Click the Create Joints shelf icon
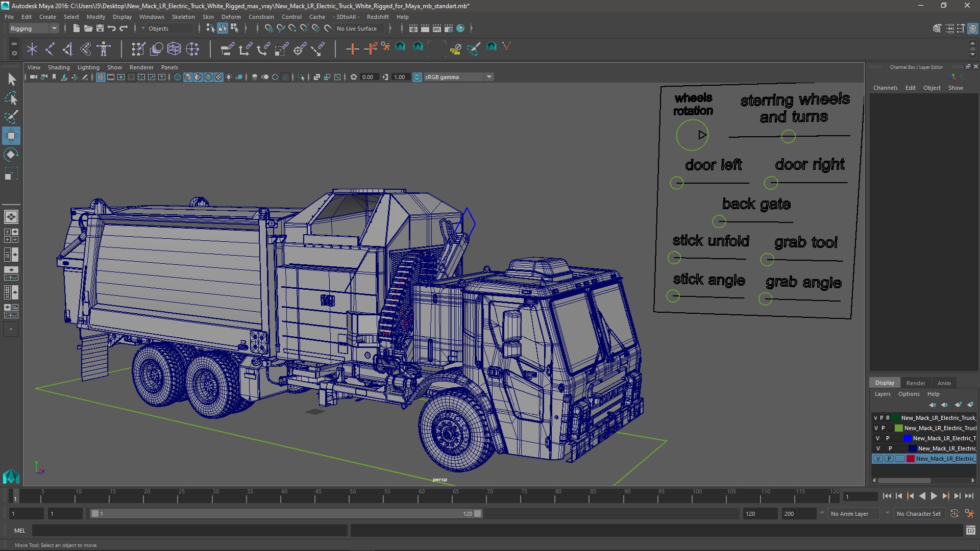Viewport: 980px width, 551px height. pyautogui.click(x=50, y=49)
